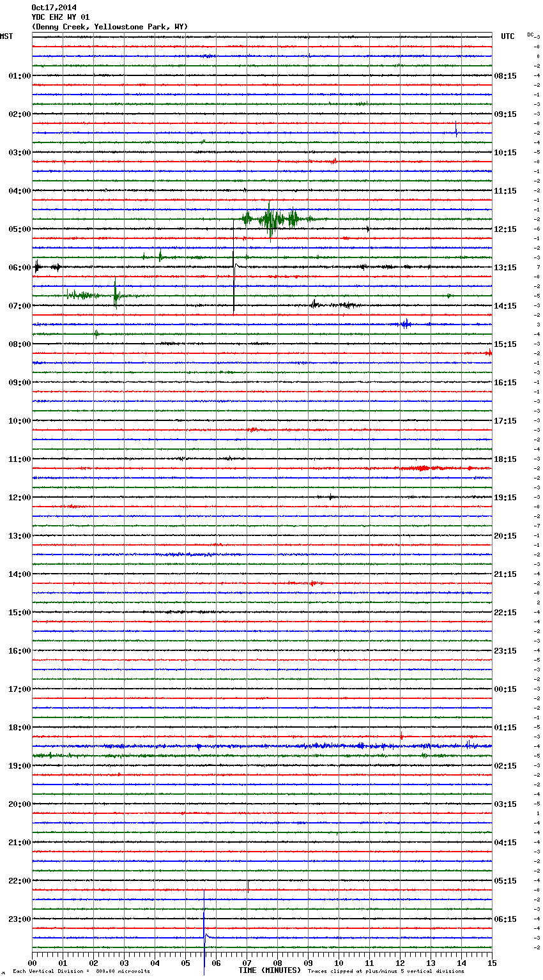Click minute tick label 00 on time axis

coord(32,963)
